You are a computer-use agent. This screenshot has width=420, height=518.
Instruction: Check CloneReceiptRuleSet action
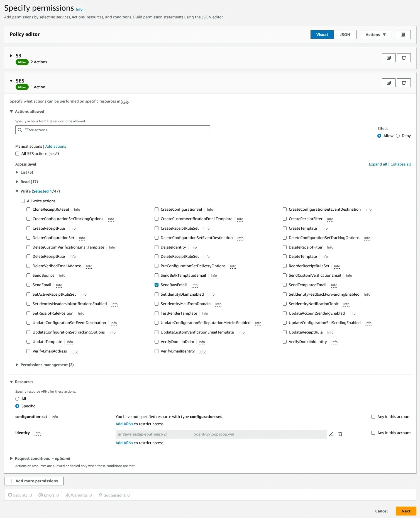click(x=28, y=209)
